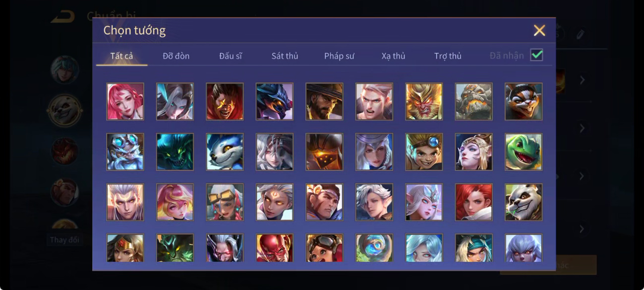This screenshot has height=290, width=644.
Task: Select the red-haired woman hero portrait
Action: point(473,202)
